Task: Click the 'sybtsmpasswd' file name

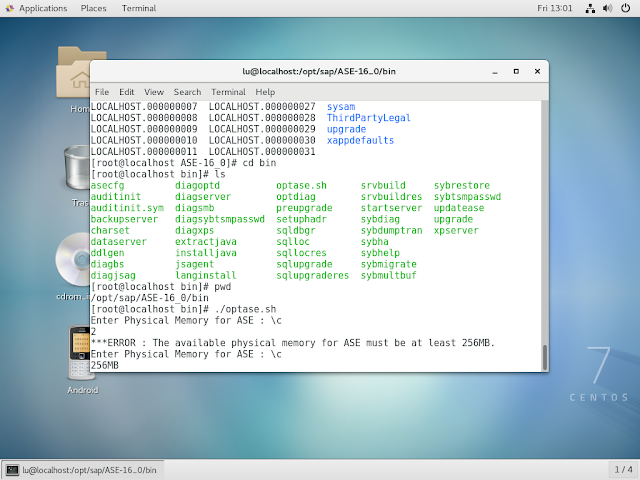Action: [x=467, y=197]
